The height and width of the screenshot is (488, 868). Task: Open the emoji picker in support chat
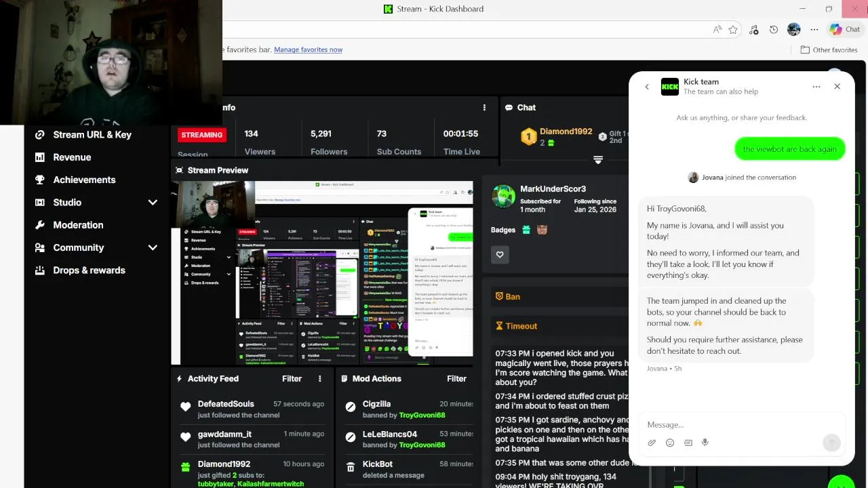[x=670, y=443]
